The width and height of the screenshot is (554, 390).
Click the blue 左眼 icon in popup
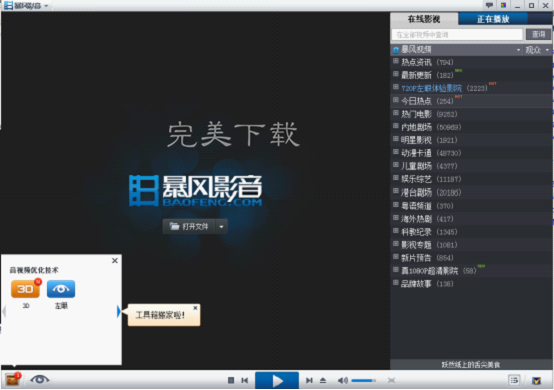coord(61,289)
